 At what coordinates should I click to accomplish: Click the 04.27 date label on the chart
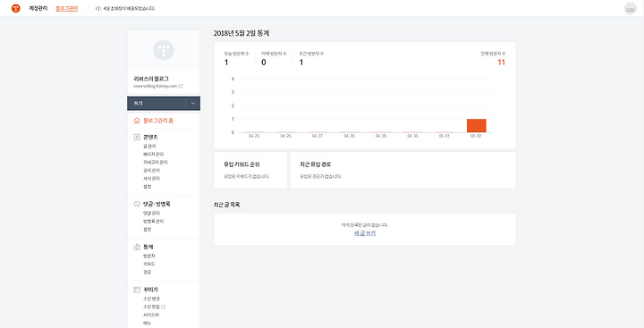(x=318, y=136)
